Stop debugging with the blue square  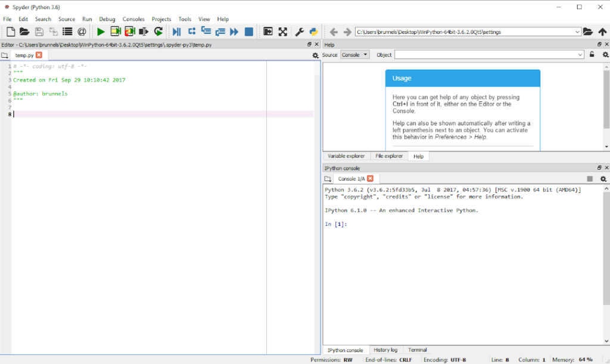point(248,32)
